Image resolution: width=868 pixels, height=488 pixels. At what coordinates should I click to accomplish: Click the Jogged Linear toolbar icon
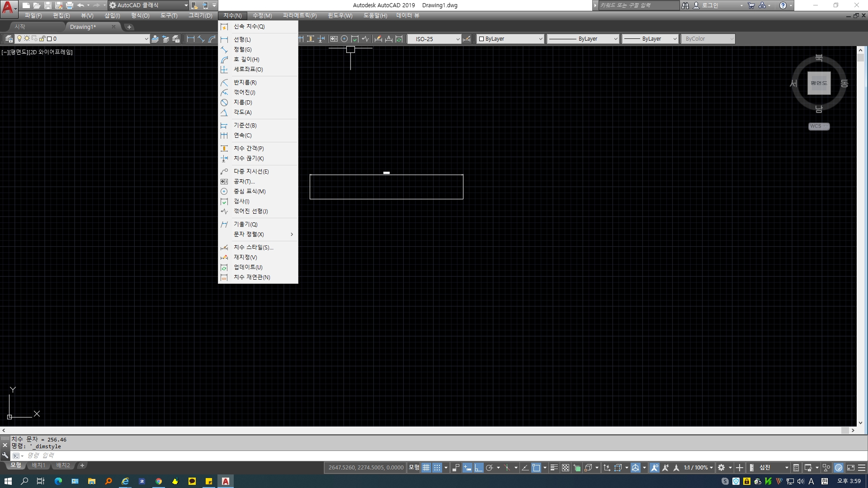[366, 39]
